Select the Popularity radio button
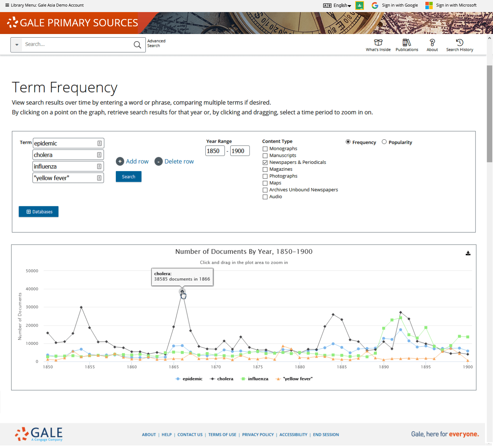The image size is (493, 448). (384, 142)
